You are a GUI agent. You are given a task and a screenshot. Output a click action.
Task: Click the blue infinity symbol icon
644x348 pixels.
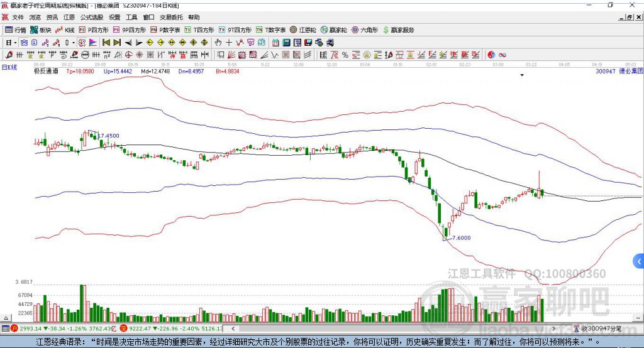click(x=502, y=55)
